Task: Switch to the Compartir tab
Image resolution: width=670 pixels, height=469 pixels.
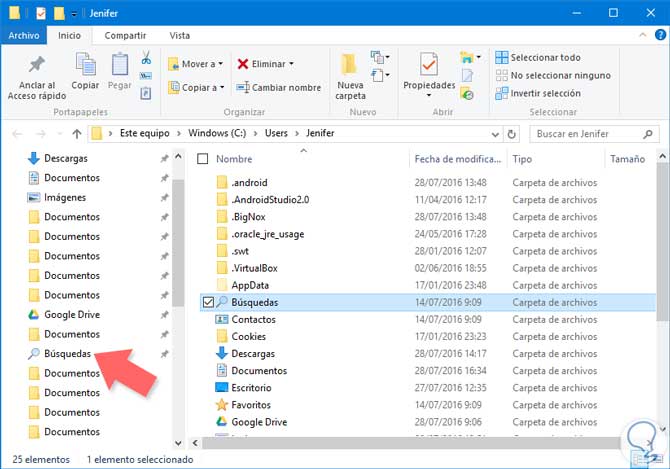Action: 125,35
